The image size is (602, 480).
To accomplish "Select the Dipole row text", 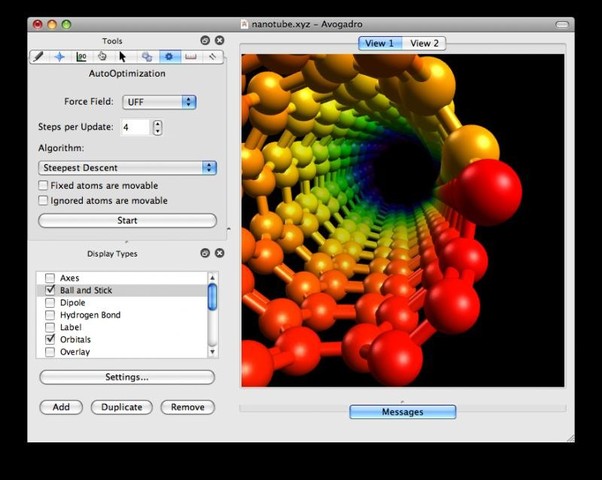I will click(73, 303).
